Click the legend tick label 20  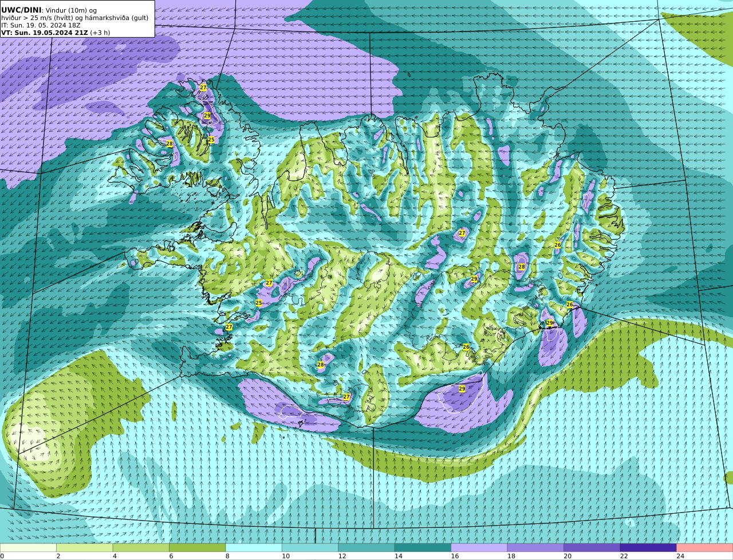[x=568, y=556]
